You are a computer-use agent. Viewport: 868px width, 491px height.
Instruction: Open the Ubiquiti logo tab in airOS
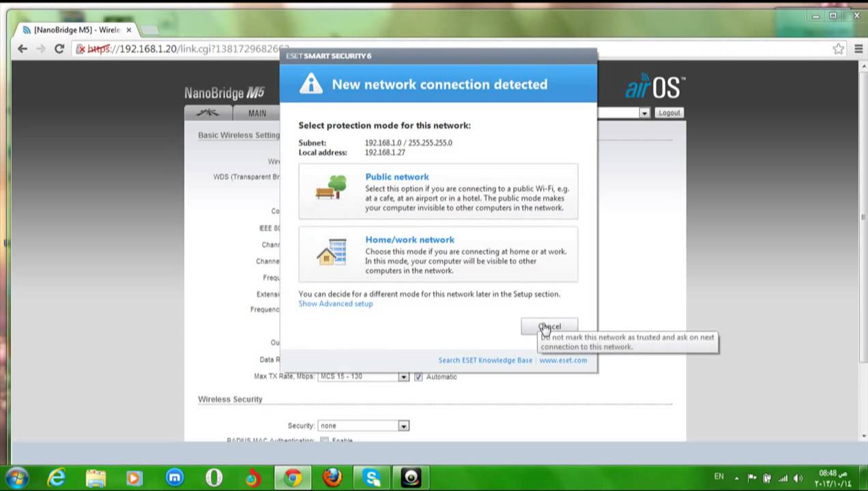[x=208, y=113]
